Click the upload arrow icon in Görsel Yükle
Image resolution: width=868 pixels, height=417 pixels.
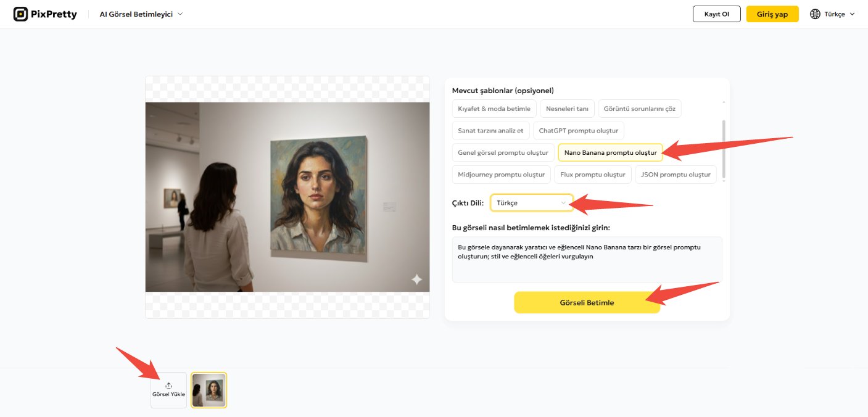pyautogui.click(x=168, y=385)
